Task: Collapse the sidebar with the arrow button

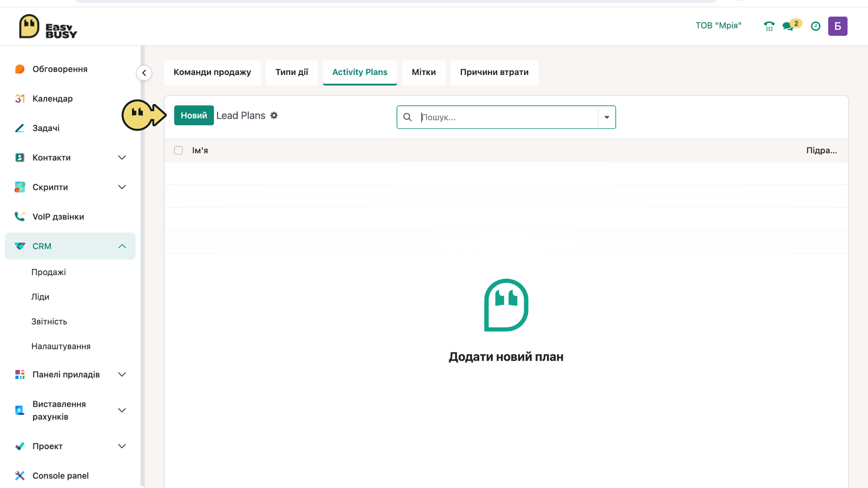Action: [x=144, y=73]
